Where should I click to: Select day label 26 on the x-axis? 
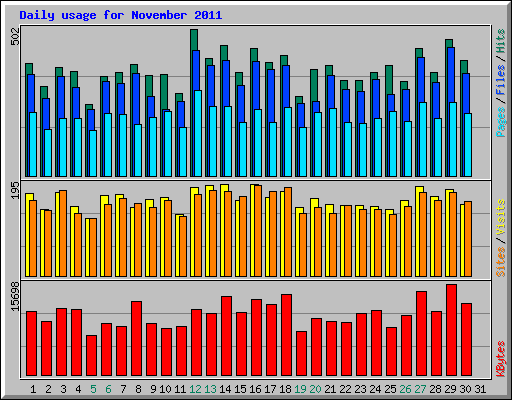(x=405, y=389)
